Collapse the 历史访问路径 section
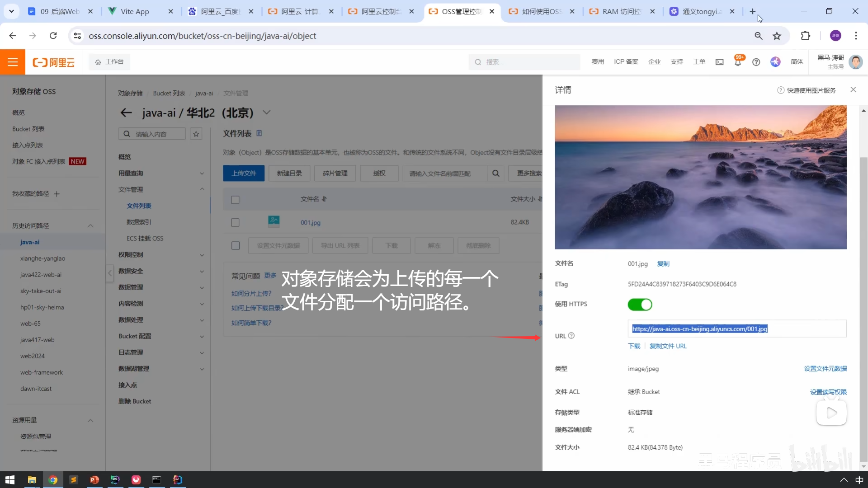This screenshot has width=868, height=488. 90,225
